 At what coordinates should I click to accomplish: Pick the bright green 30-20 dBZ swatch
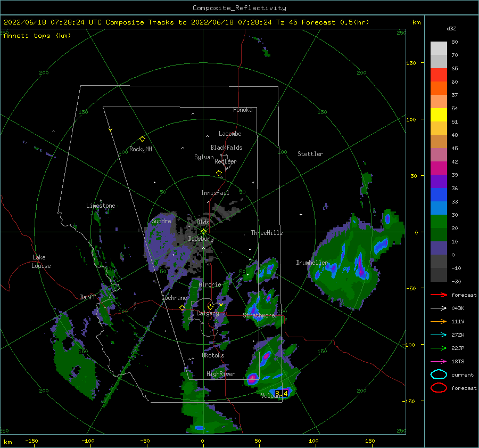pyautogui.click(x=439, y=222)
